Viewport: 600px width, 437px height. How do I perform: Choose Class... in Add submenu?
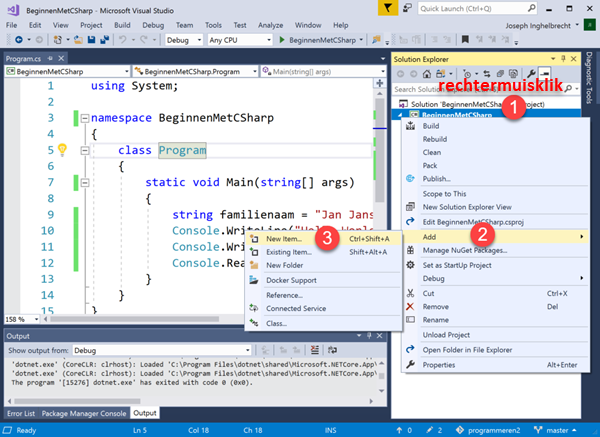[324, 323]
